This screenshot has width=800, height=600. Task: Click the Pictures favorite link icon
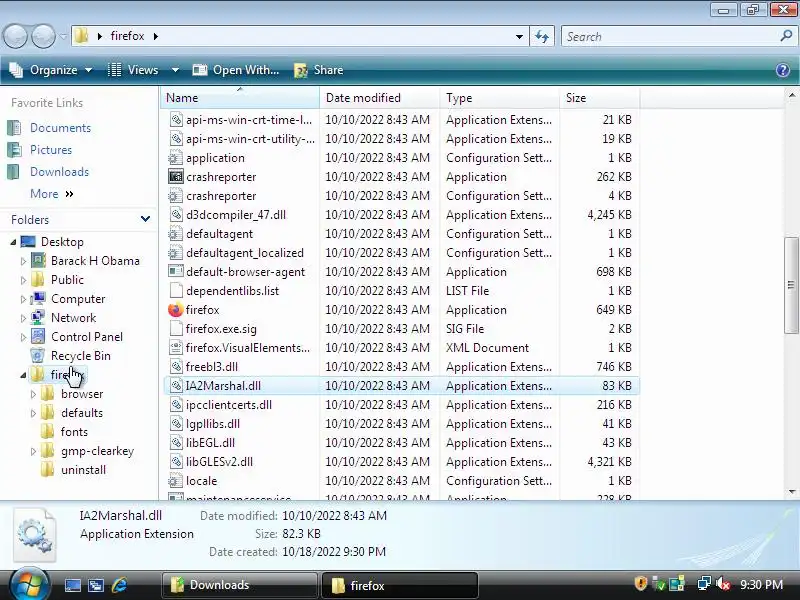(x=14, y=149)
